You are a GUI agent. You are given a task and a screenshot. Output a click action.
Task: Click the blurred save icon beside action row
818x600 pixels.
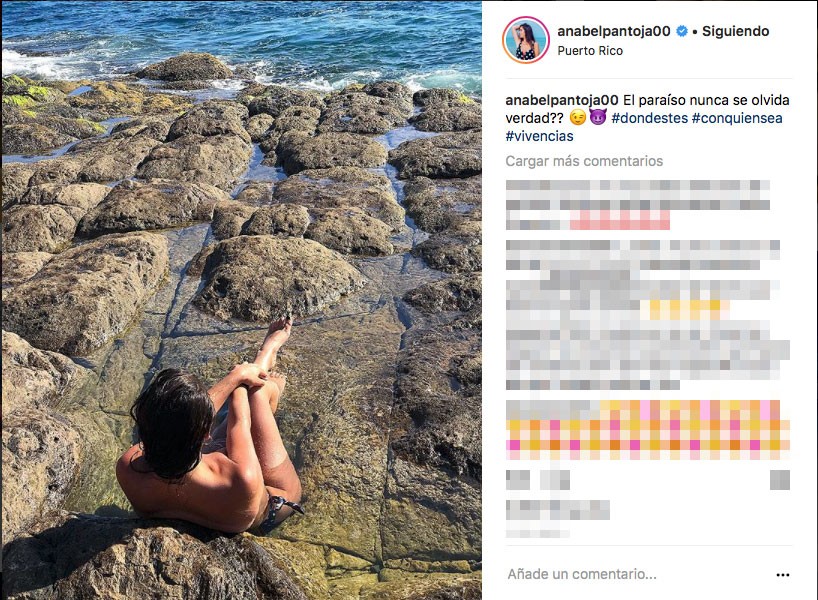pos(780,479)
